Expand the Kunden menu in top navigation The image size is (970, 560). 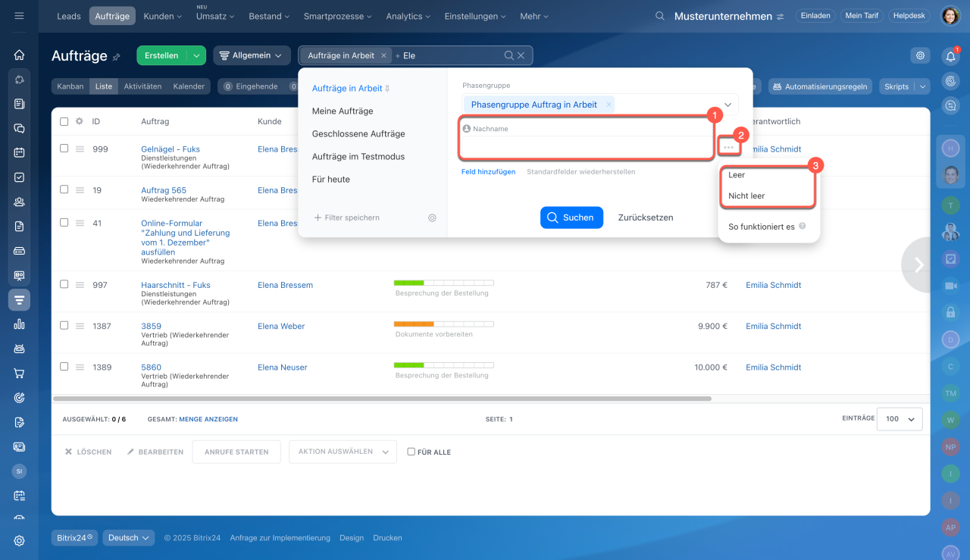click(x=162, y=16)
